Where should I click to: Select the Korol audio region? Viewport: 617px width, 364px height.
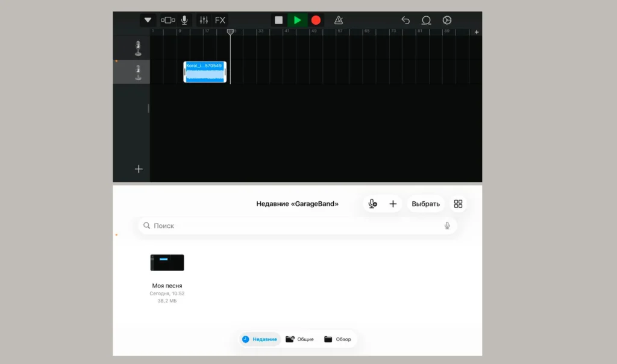point(205,72)
